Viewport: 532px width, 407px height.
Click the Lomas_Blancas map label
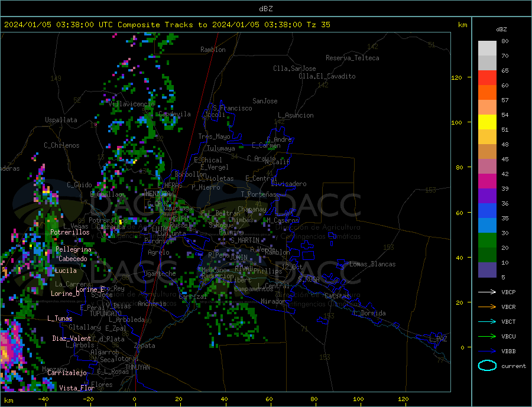point(372,264)
